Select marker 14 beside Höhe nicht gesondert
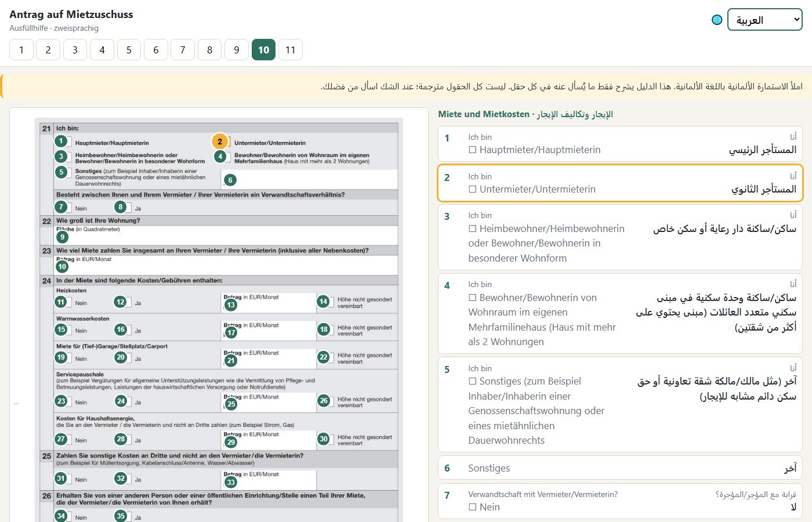The image size is (812, 522). point(324,302)
